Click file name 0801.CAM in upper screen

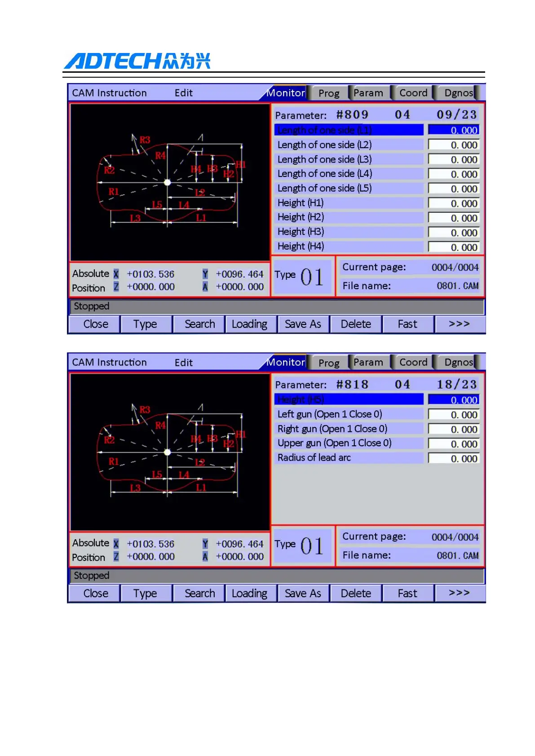pyautogui.click(x=458, y=286)
